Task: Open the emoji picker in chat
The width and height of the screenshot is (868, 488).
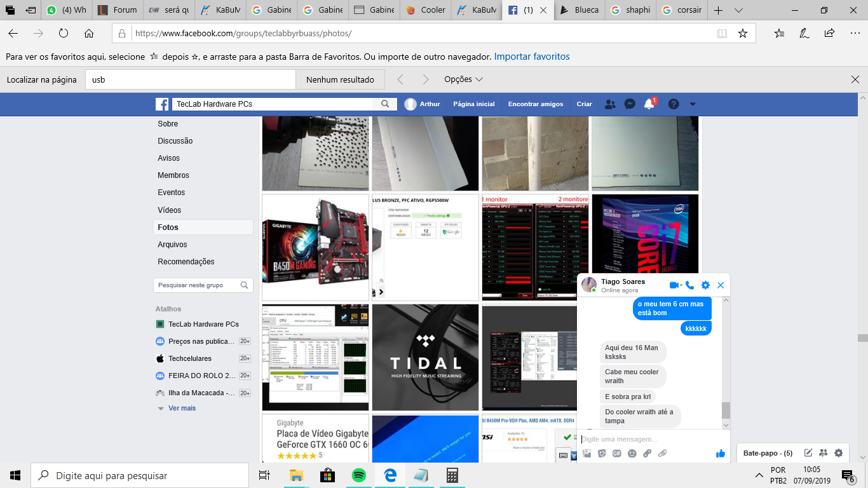Action: (x=632, y=453)
